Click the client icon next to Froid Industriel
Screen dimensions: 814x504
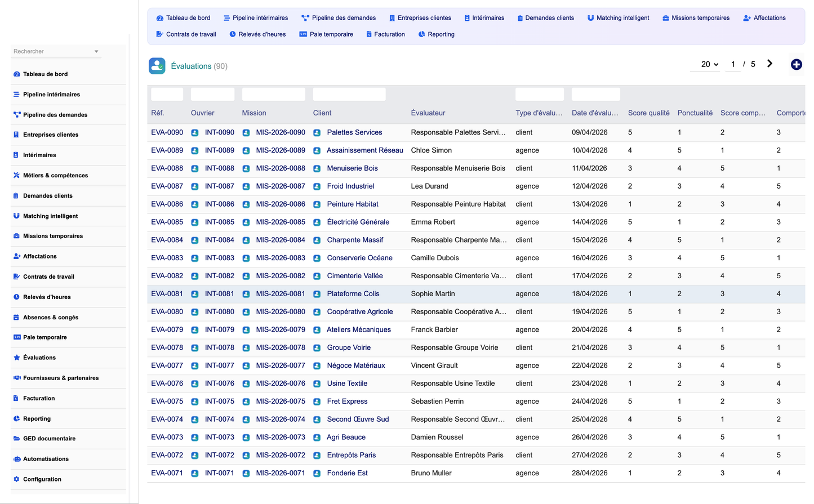tap(317, 186)
